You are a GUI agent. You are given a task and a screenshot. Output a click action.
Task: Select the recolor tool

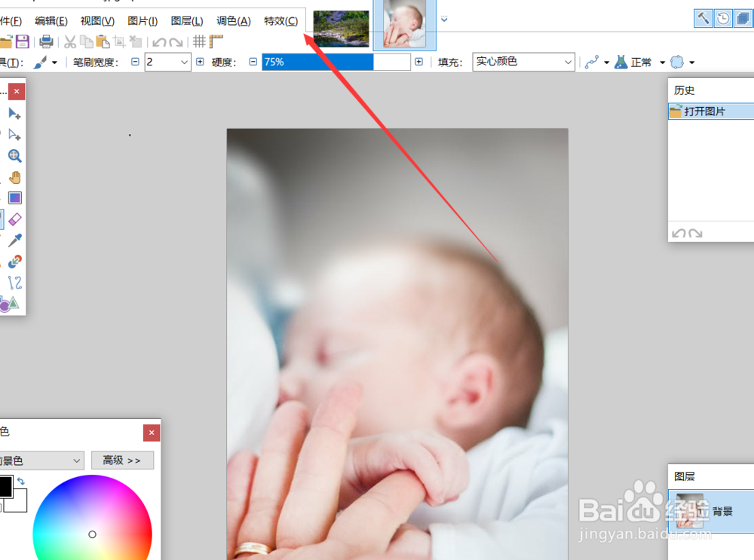click(x=14, y=261)
